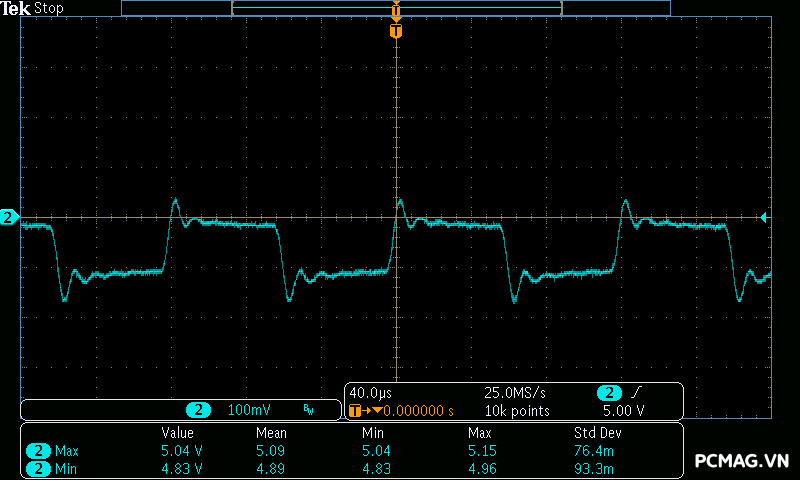Select the channel 2 badge beside 100mV
800x480 pixels.
(199, 410)
